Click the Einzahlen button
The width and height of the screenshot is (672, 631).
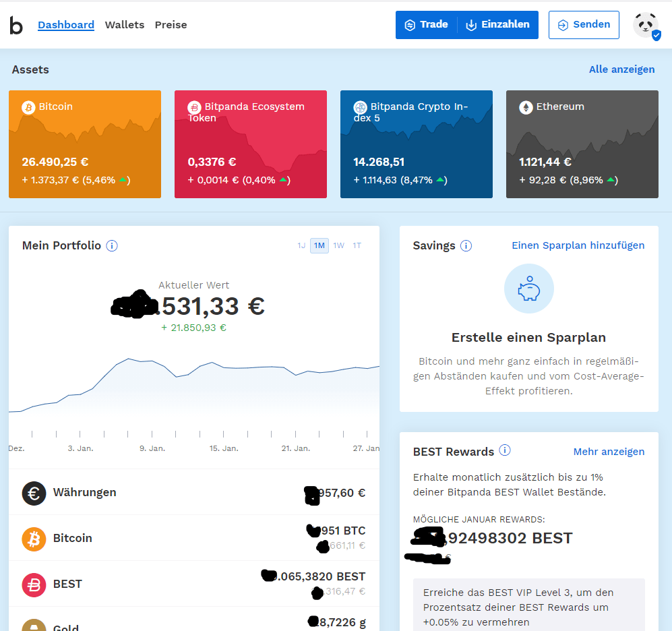(x=498, y=25)
